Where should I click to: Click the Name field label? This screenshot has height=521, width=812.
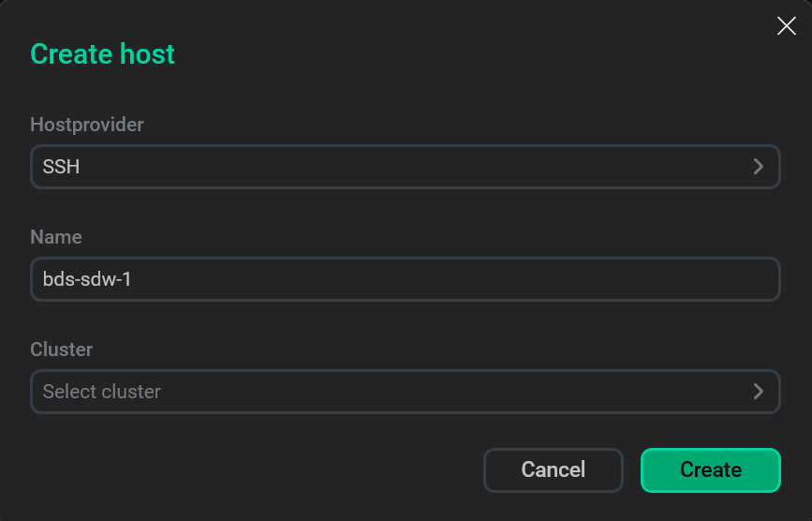tap(56, 237)
